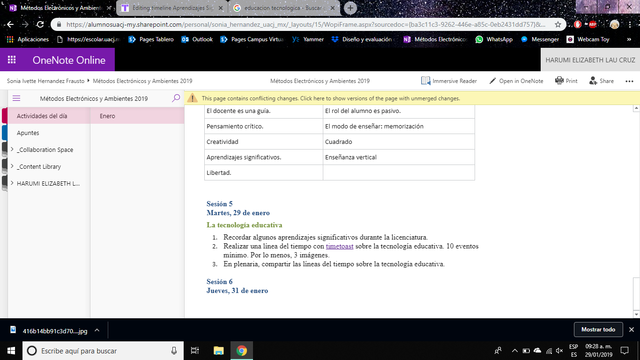This screenshot has height=360, width=640.
Task: Select Actividades del día section
Action: coord(49,116)
